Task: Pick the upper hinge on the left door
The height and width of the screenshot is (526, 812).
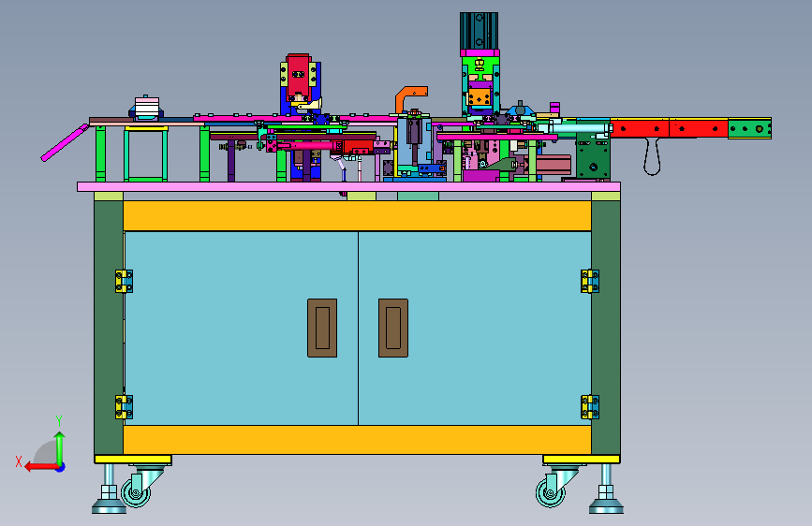Action: point(124,281)
